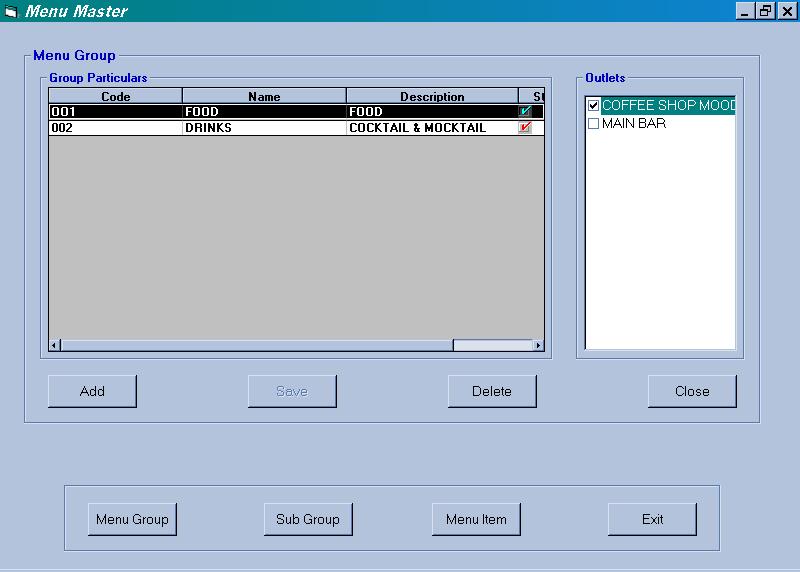The height and width of the screenshot is (572, 800).
Task: Click the Name column header
Action: [264, 96]
